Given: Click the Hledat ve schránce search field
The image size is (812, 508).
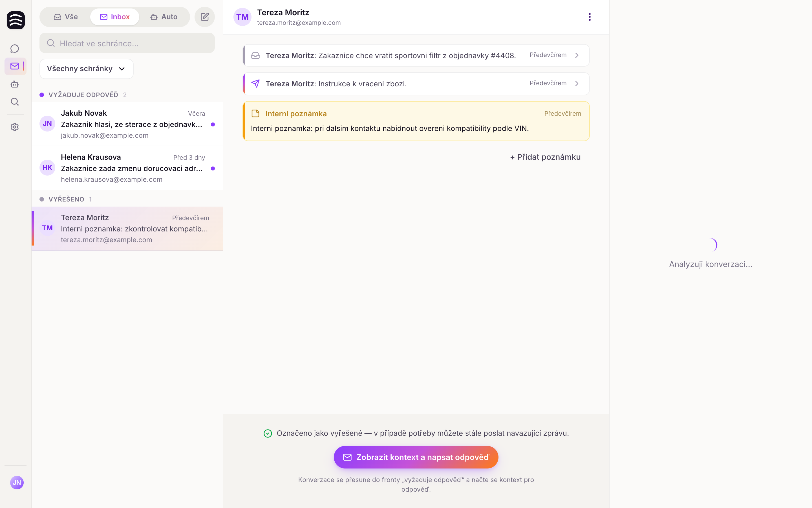Looking at the screenshot, I should [x=127, y=43].
